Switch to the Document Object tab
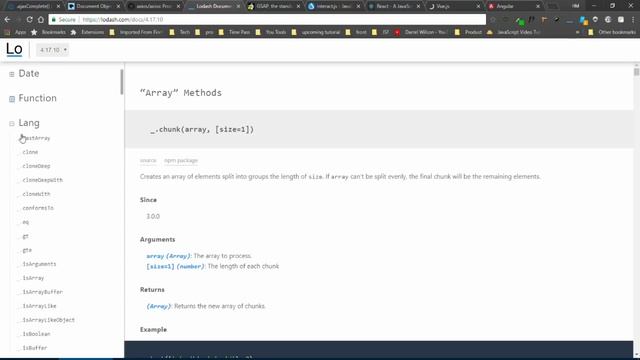Image resolution: width=640 pixels, height=360 pixels. point(94,6)
